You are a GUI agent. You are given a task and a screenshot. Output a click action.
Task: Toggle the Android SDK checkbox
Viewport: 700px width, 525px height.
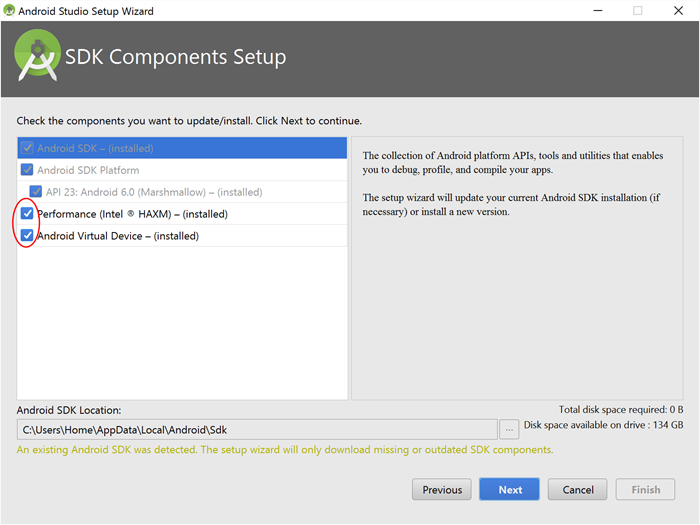(x=27, y=148)
